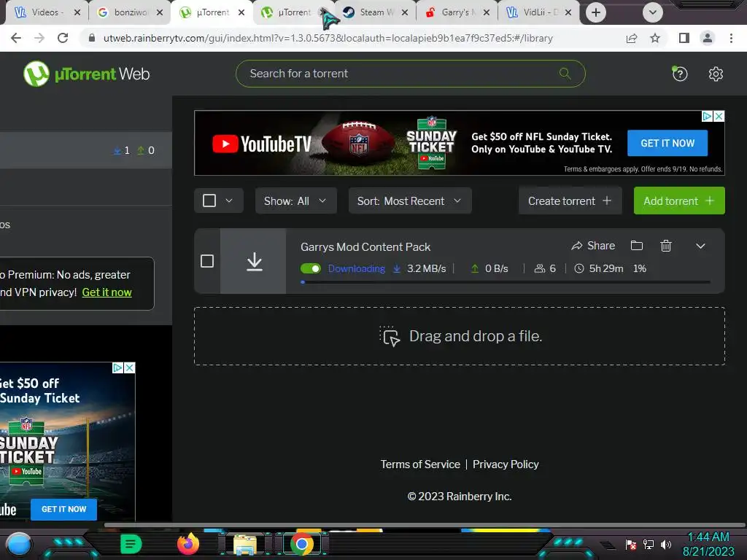Click the Action Center flag tray icon

631,544
